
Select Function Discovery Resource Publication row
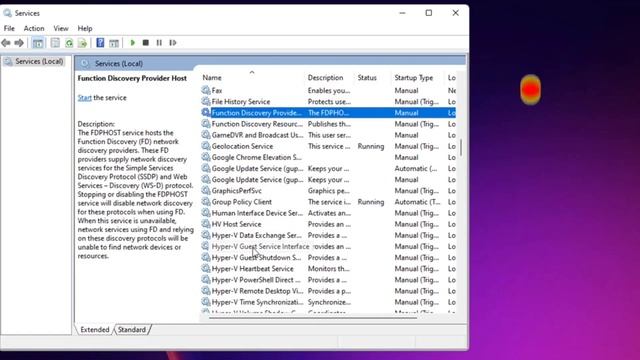[x=328, y=124]
